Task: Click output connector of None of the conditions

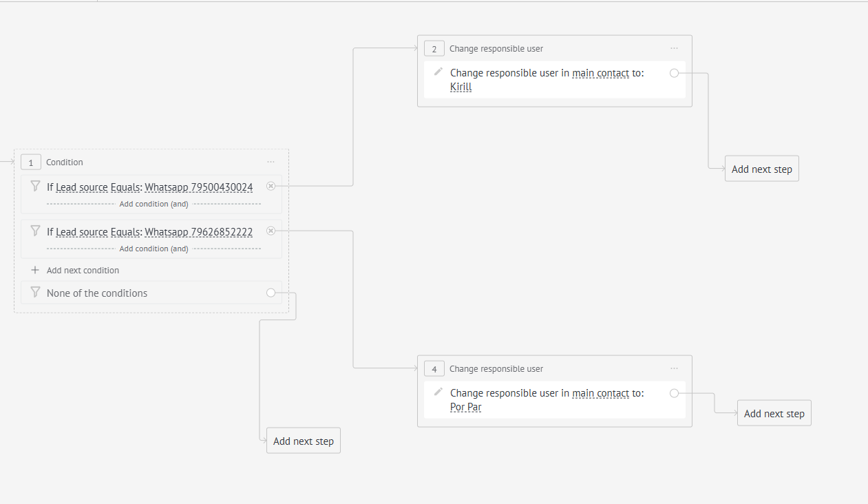Action: pyautogui.click(x=271, y=293)
